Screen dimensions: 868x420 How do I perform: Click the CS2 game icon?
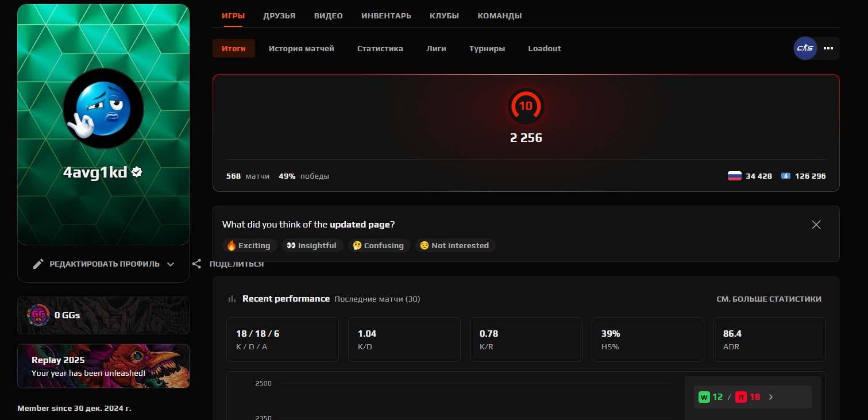(x=805, y=48)
